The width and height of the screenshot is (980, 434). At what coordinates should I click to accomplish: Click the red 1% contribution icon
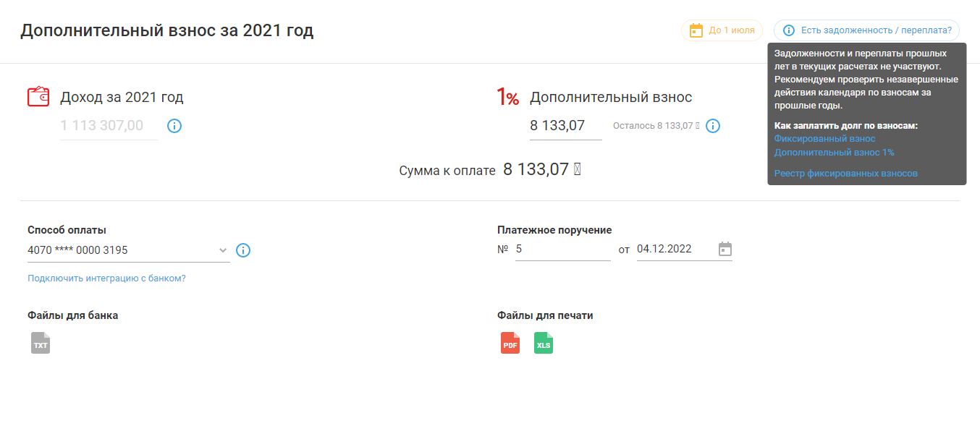(x=507, y=97)
